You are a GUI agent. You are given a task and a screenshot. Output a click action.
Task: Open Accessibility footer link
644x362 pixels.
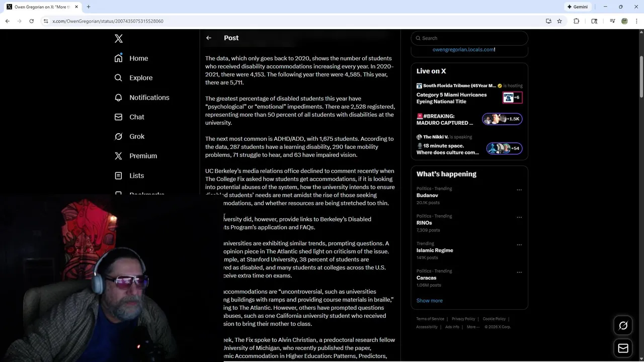pyautogui.click(x=427, y=327)
